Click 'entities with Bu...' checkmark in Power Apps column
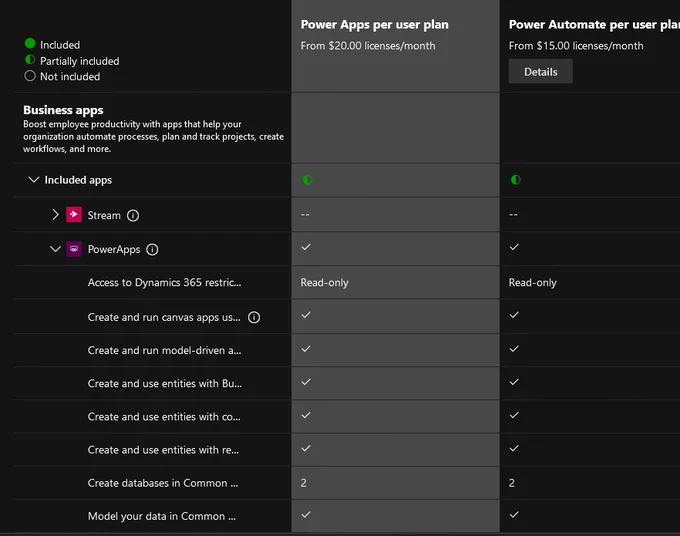The height and width of the screenshot is (536, 680). (306, 382)
